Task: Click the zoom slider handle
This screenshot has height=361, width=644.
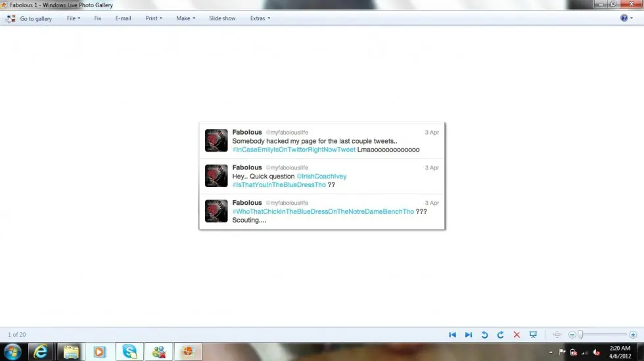Action: (580, 335)
